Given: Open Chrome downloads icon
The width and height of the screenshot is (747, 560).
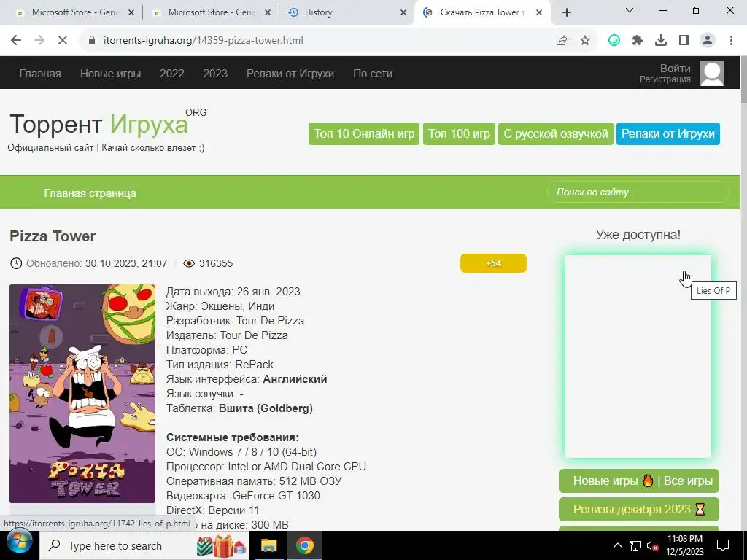Looking at the screenshot, I should [661, 41].
